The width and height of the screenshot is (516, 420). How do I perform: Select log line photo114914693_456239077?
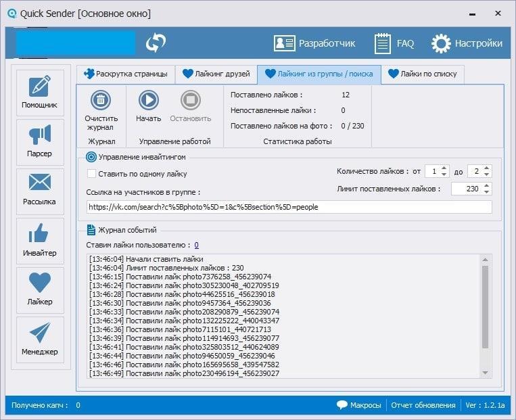pos(184,338)
